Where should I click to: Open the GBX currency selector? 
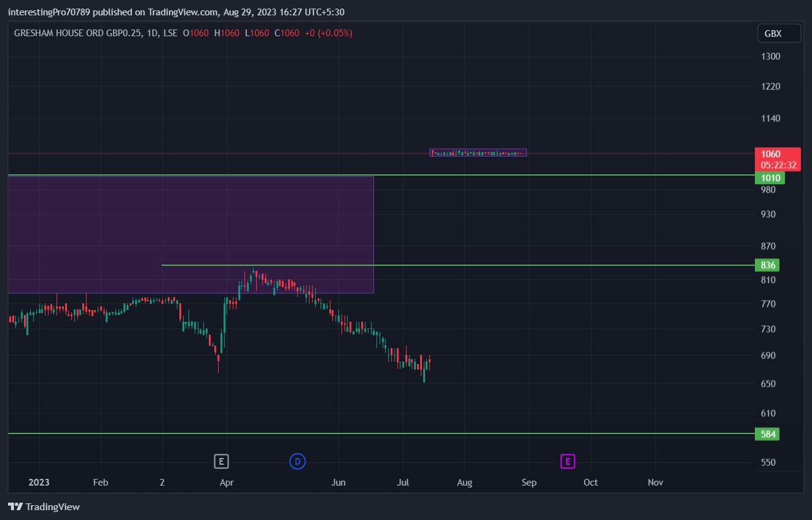[x=779, y=33]
